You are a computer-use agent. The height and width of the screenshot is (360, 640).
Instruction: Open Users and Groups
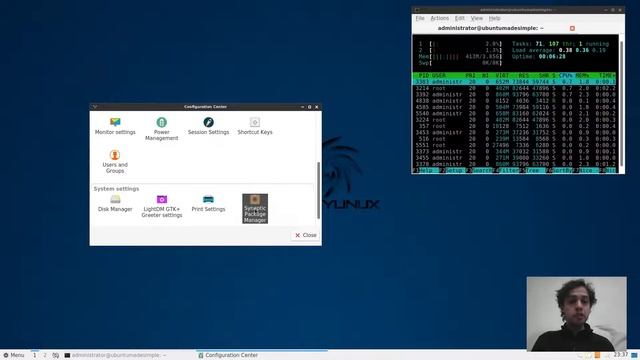115,161
